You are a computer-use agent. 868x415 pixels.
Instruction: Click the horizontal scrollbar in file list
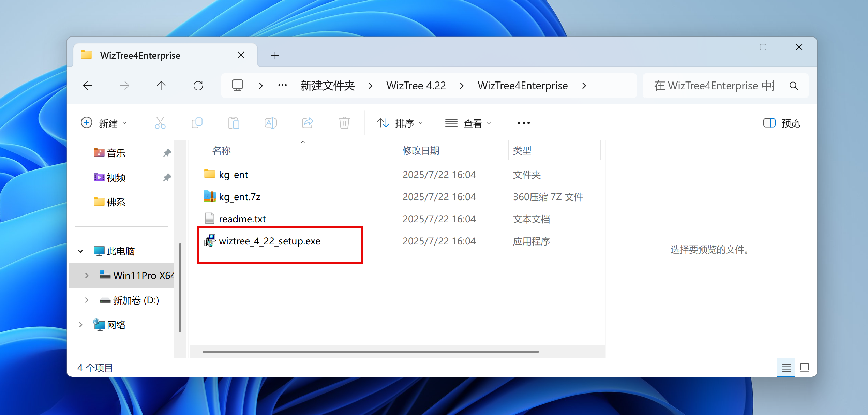coord(370,352)
